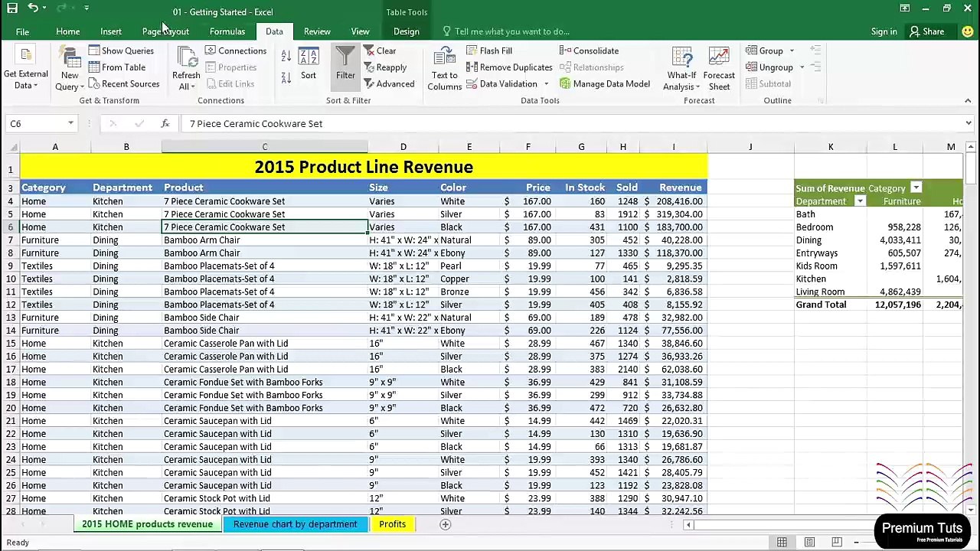Click the smiley feedback icon
This screenshot has width=980, height=551.
968,31
